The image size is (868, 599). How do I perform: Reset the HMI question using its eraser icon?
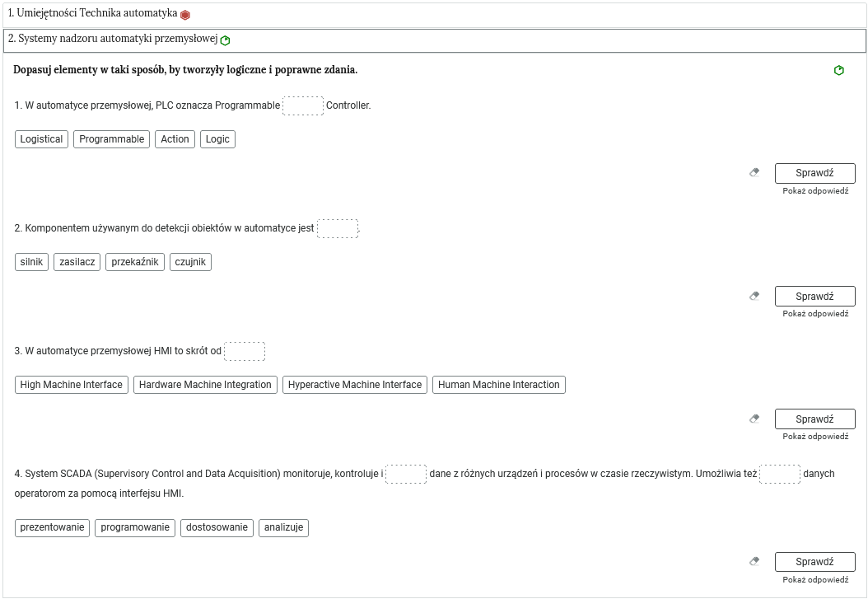pyautogui.click(x=754, y=419)
